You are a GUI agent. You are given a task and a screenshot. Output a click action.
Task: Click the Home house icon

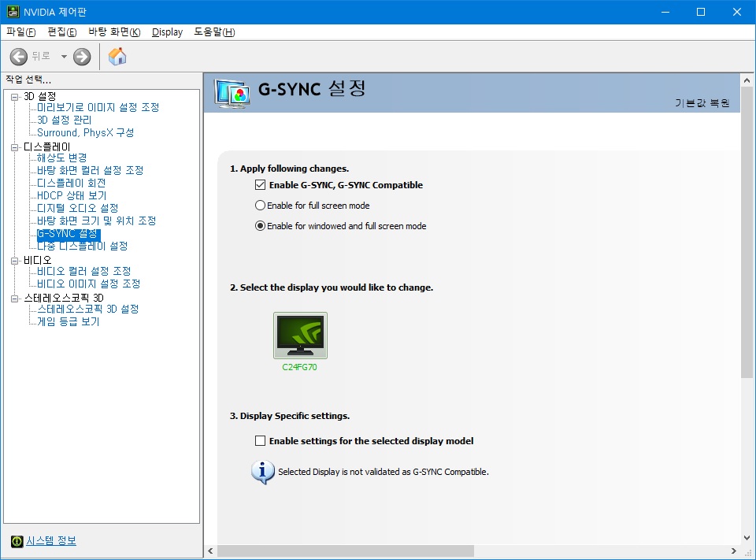[117, 57]
